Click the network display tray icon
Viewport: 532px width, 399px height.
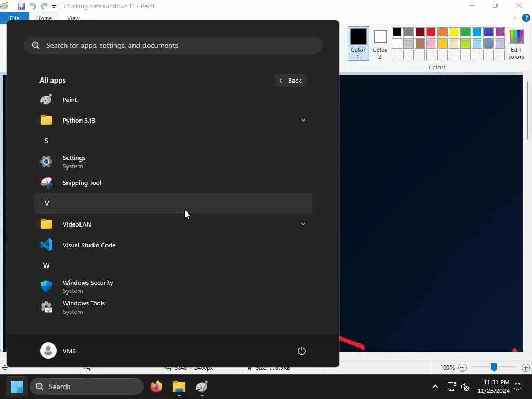point(451,387)
